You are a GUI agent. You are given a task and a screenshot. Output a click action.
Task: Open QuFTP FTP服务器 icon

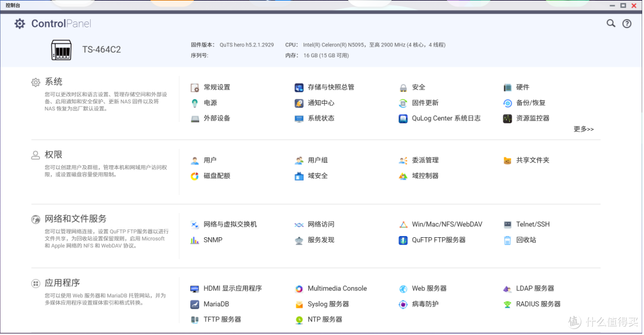point(403,240)
